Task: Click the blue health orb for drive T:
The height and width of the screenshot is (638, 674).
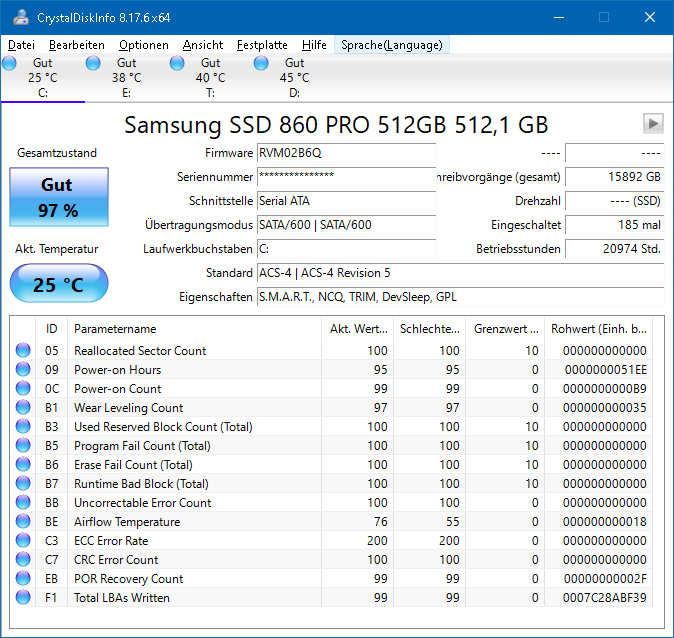Action: (x=177, y=63)
